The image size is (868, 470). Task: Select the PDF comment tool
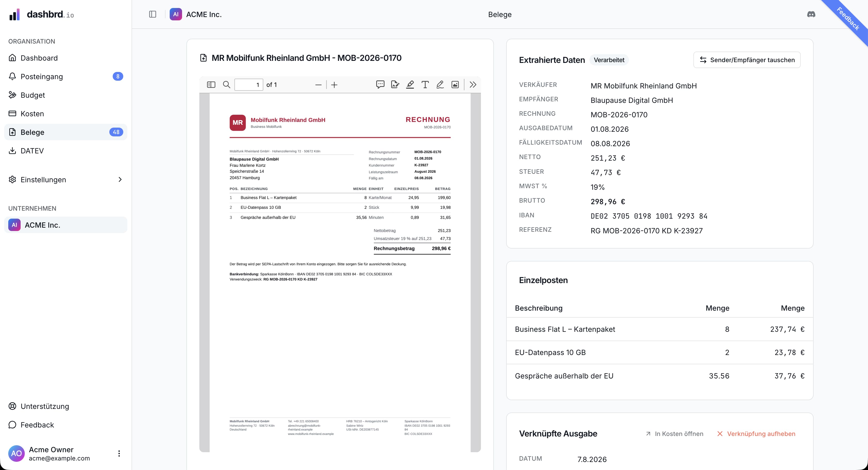pos(380,85)
